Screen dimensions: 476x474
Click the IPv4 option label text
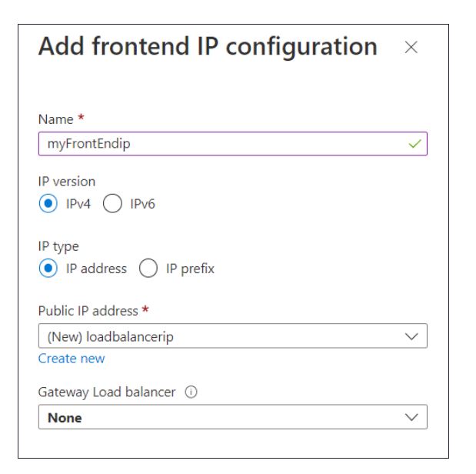(x=78, y=204)
